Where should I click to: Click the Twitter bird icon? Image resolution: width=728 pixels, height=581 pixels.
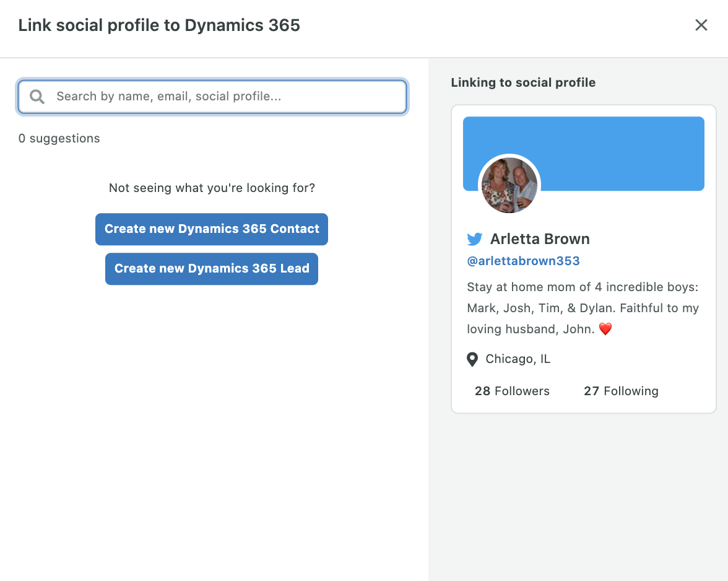(x=474, y=239)
